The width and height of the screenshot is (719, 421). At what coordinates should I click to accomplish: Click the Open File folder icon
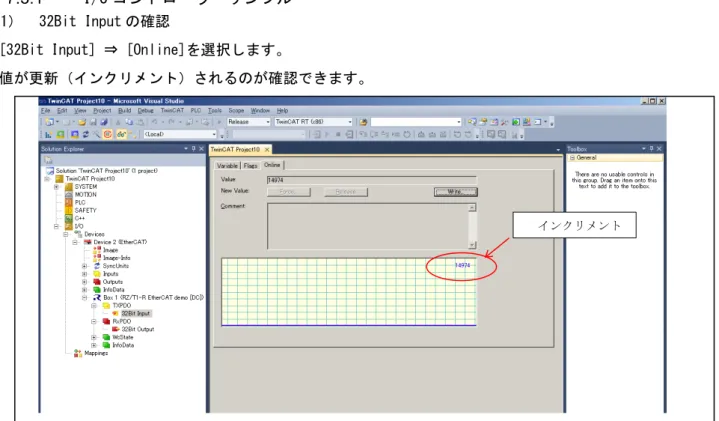82,122
